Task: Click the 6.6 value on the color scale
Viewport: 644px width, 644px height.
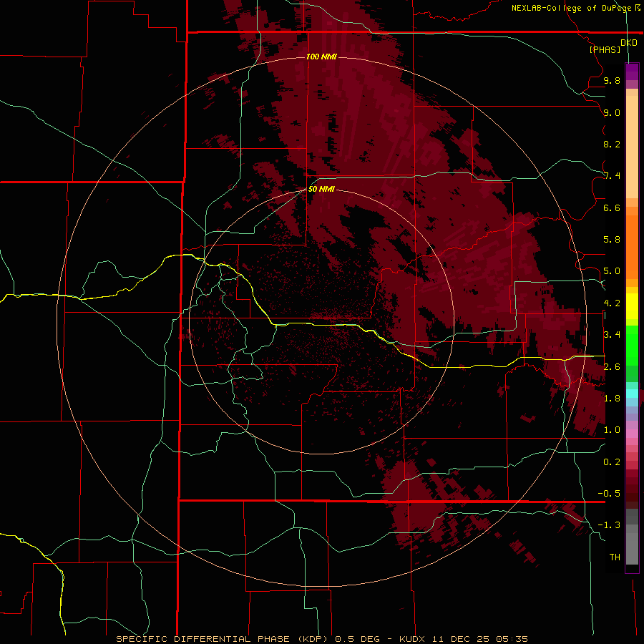Action: [612, 208]
